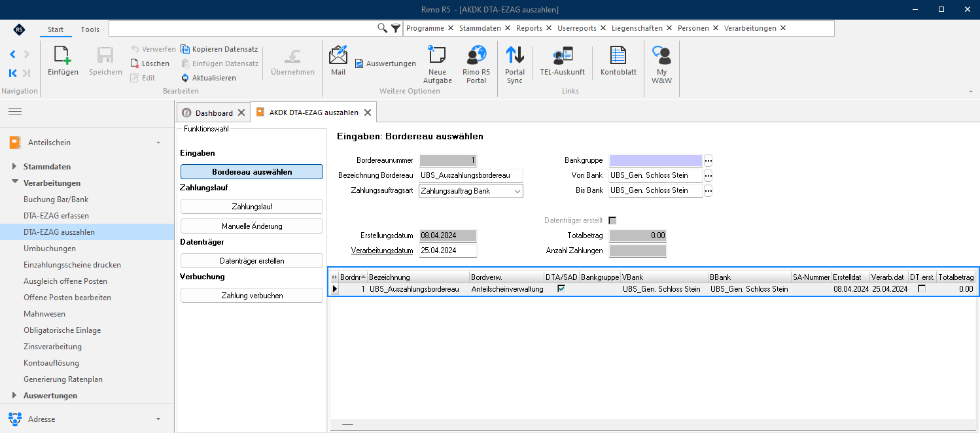
Task: Open Zahlungsauftragsart dropdown
Action: click(x=517, y=191)
